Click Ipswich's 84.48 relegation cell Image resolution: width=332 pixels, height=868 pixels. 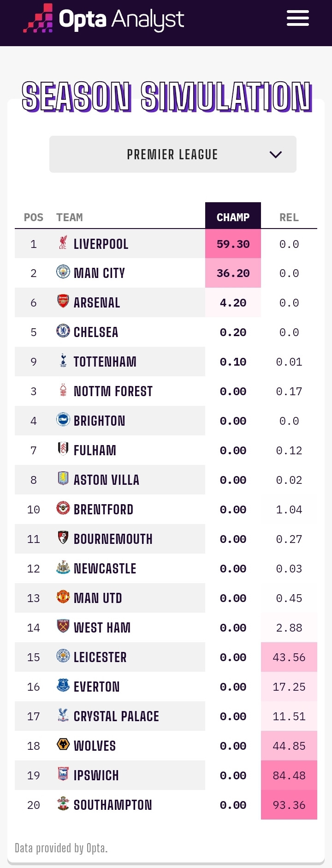point(289,776)
